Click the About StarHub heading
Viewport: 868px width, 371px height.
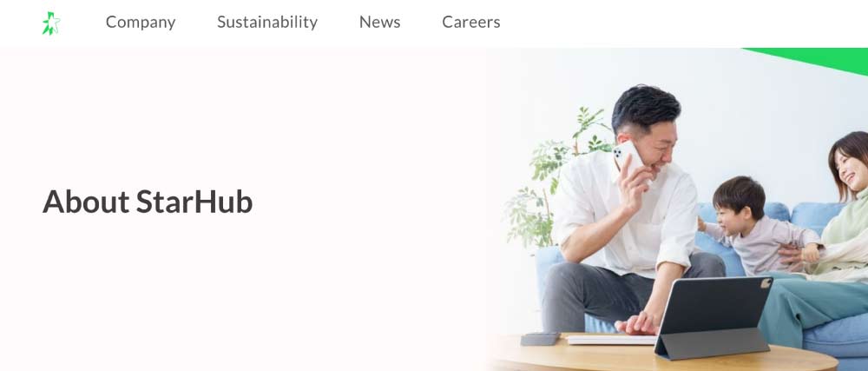[148, 202]
